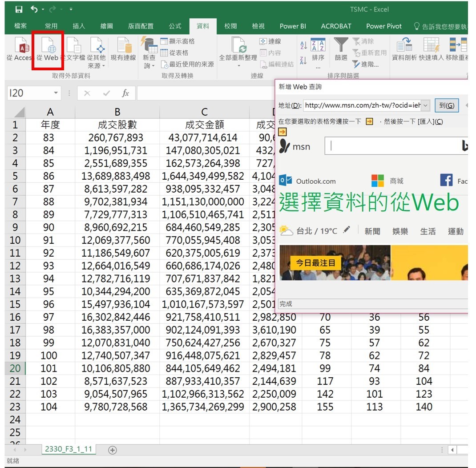476x468 pixels.
Task: Click the 連線 connections button
Action: click(x=270, y=41)
